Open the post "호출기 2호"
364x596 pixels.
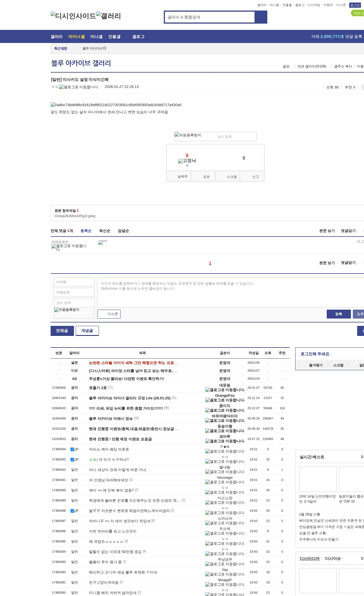click(98, 388)
